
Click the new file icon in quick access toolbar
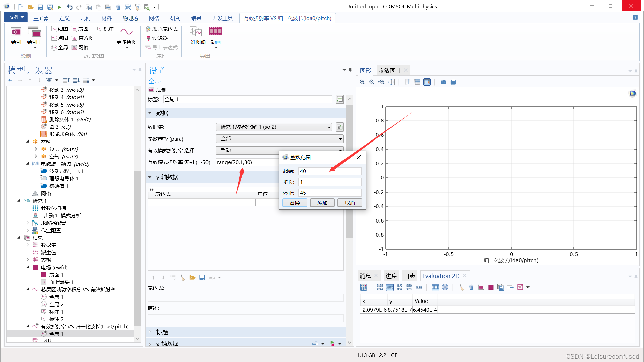21,7
